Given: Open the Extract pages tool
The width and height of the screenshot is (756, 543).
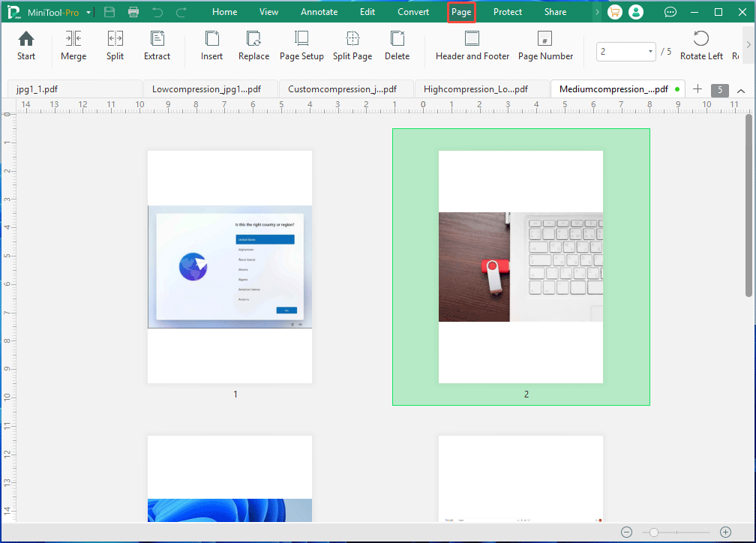Looking at the screenshot, I should (157, 45).
